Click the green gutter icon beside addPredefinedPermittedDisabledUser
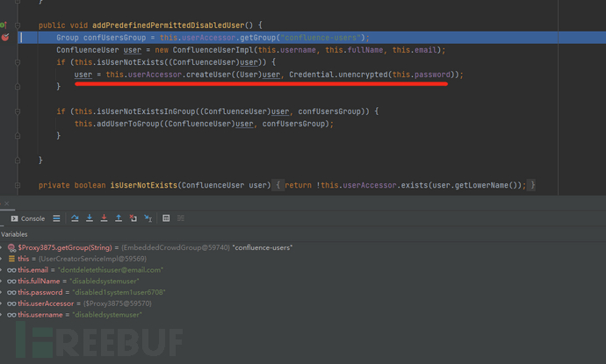The height and width of the screenshot is (364, 606). [4, 25]
